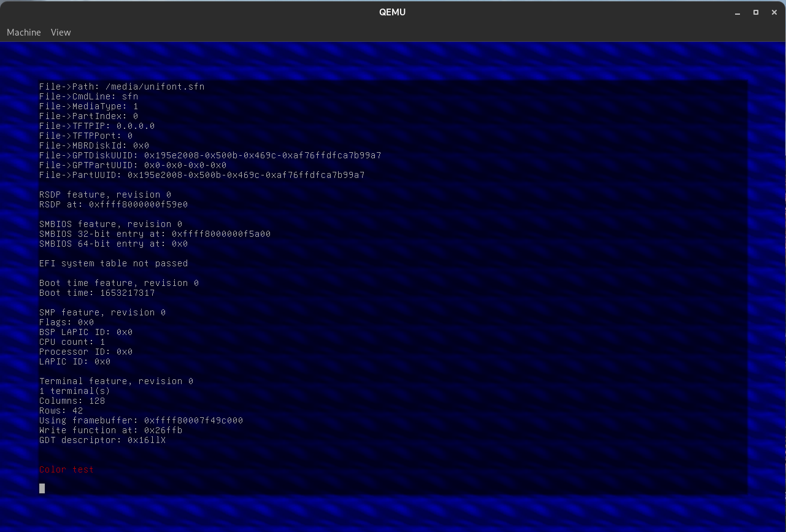The width and height of the screenshot is (786, 532).
Task: Select the 'File->PartUUID' line
Action: [x=202, y=175]
